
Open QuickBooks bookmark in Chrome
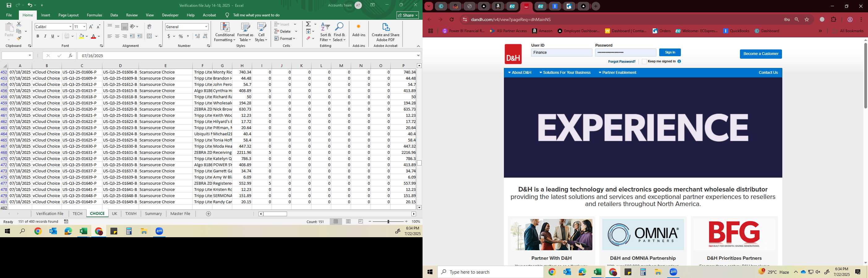[736, 31]
